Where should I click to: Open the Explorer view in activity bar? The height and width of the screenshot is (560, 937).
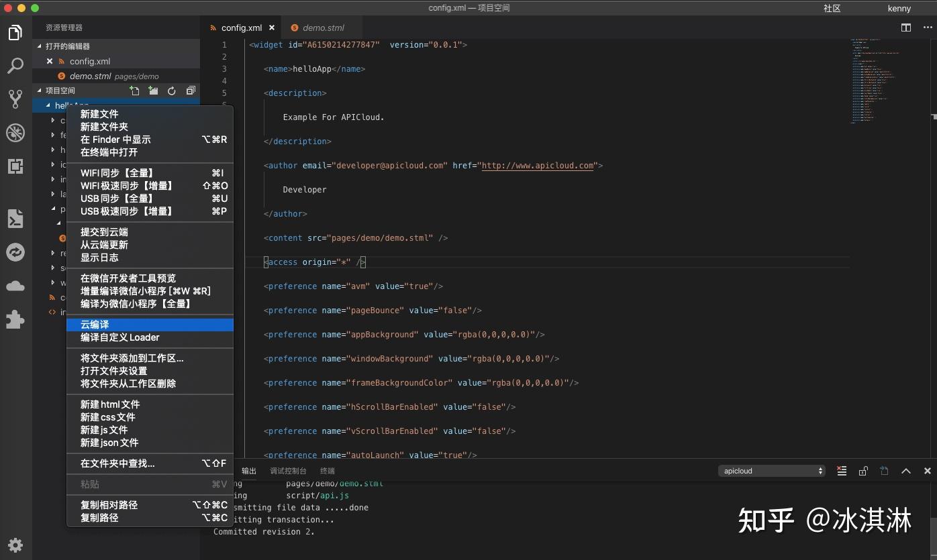15,32
